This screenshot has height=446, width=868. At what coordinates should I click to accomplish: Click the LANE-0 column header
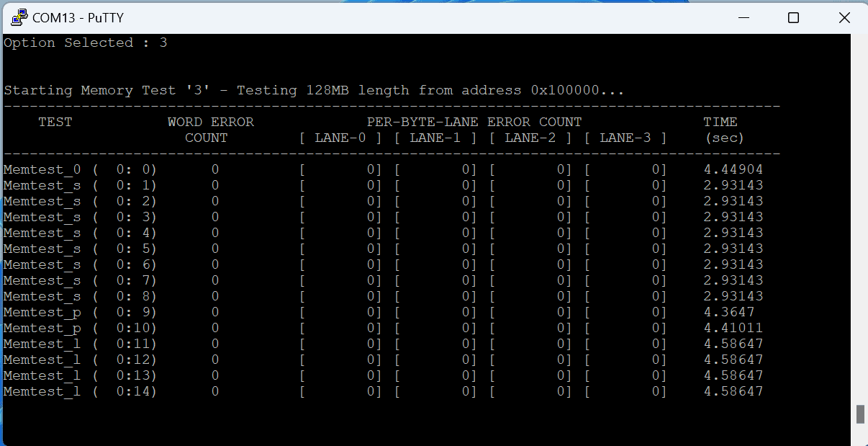click(340, 138)
